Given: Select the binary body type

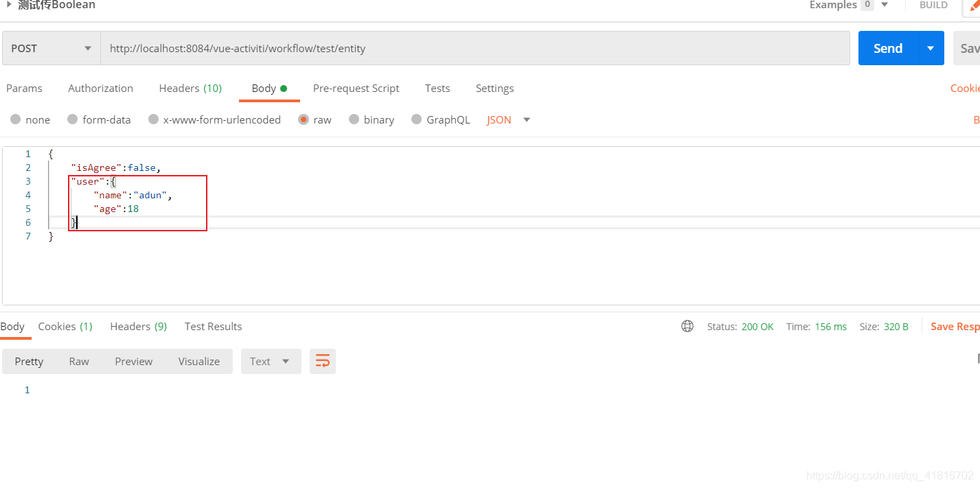Looking at the screenshot, I should coord(372,119).
